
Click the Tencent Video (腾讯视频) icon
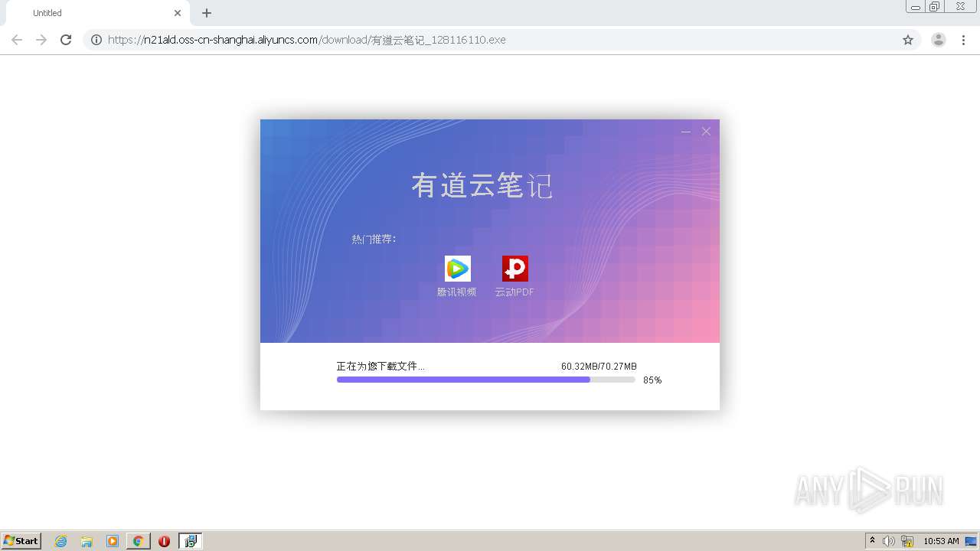[458, 269]
